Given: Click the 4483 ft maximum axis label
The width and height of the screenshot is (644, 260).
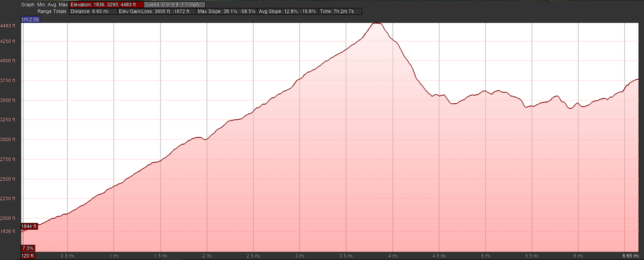Looking at the screenshot, I should pos(8,26).
